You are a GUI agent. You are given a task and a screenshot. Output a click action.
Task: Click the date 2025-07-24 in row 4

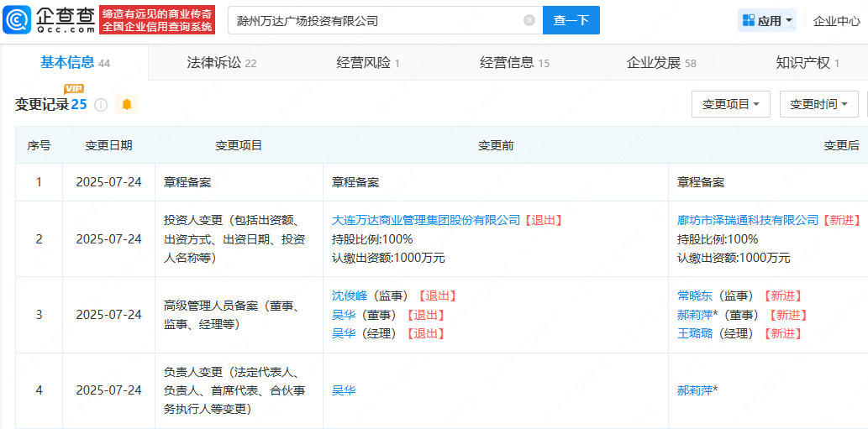(108, 390)
